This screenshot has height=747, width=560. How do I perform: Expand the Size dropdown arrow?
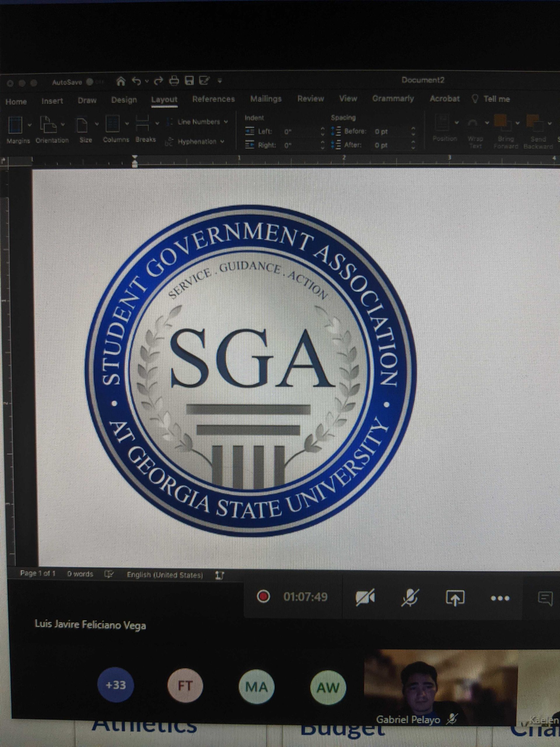(96, 124)
